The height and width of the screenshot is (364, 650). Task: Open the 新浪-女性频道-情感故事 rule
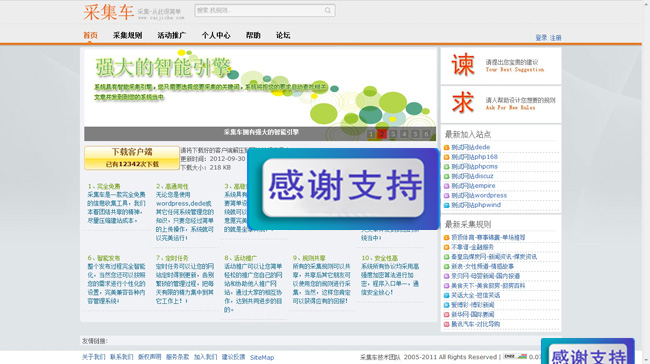pos(483,266)
